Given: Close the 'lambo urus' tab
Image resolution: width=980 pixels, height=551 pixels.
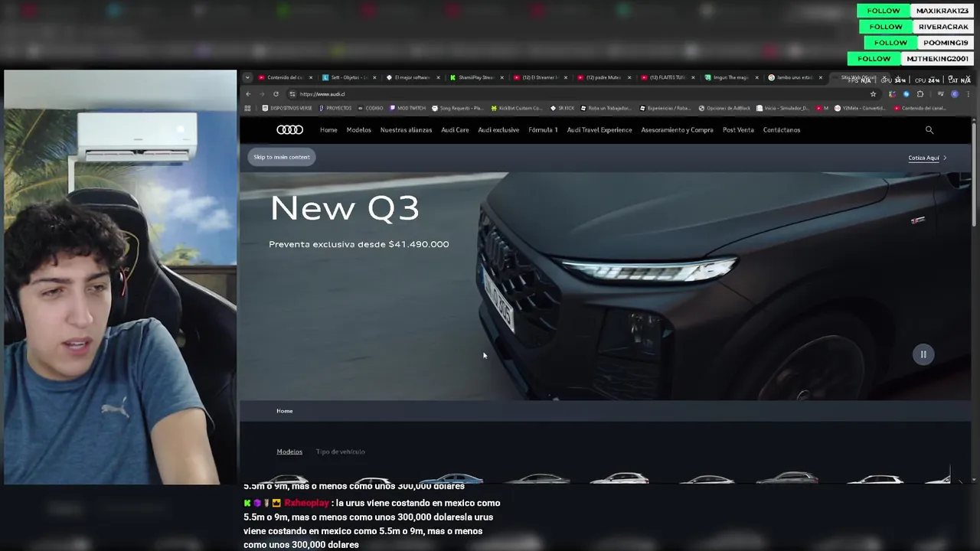Looking at the screenshot, I should (820, 77).
